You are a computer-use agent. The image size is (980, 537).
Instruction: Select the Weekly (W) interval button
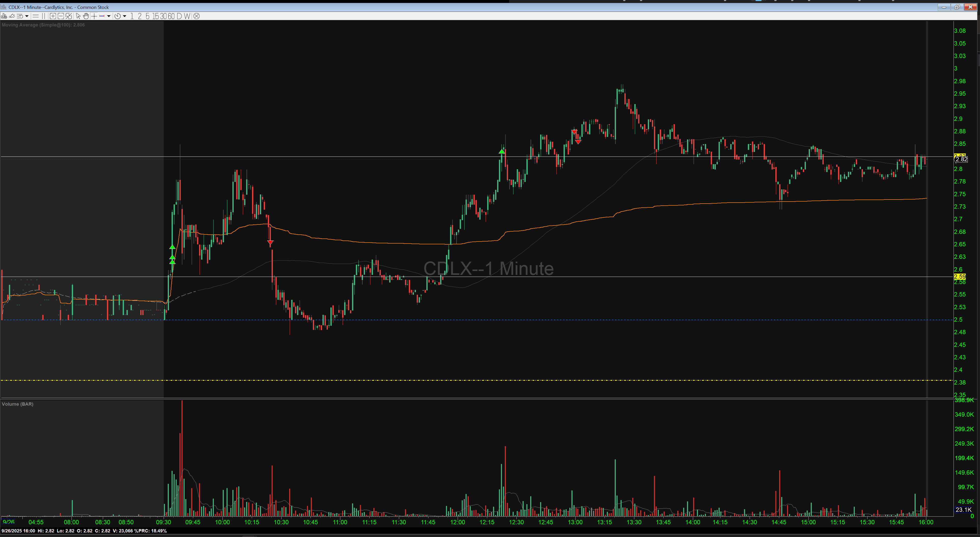[187, 16]
